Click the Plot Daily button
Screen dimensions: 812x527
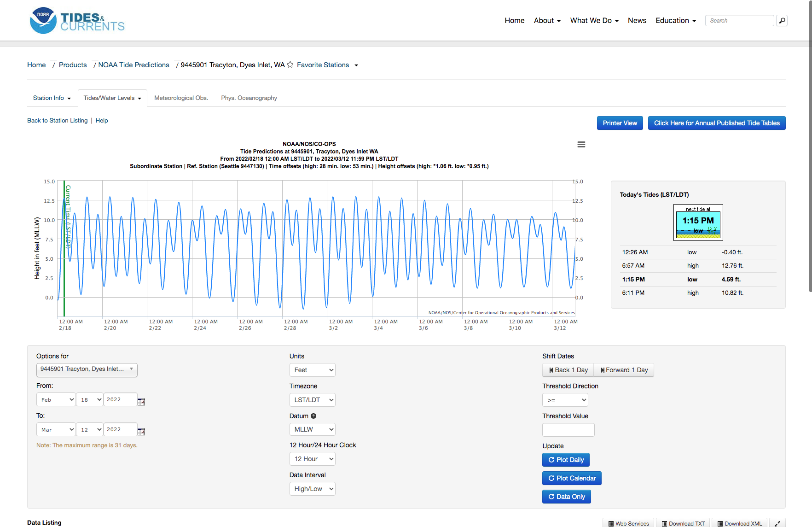coord(566,460)
